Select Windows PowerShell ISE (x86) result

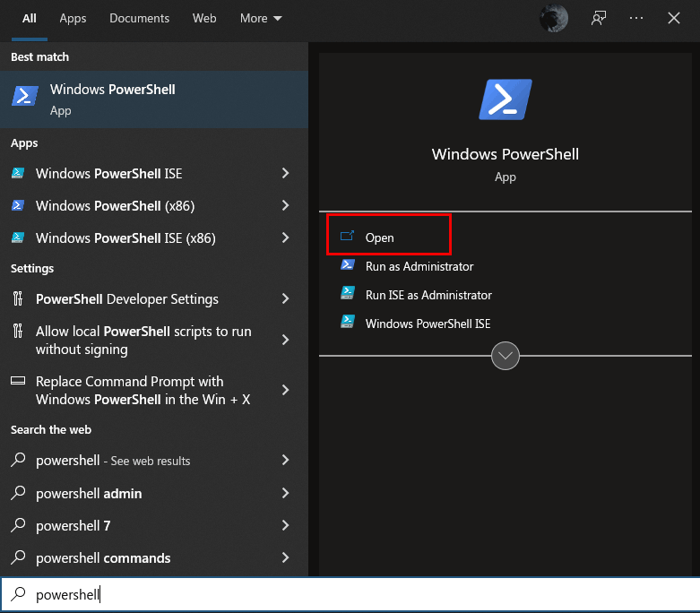pyautogui.click(x=154, y=237)
